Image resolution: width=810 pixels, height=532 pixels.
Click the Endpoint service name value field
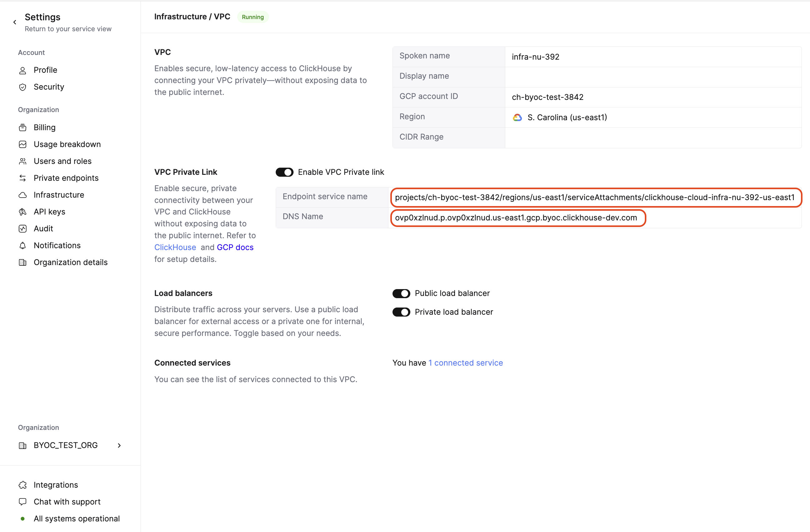coord(594,197)
